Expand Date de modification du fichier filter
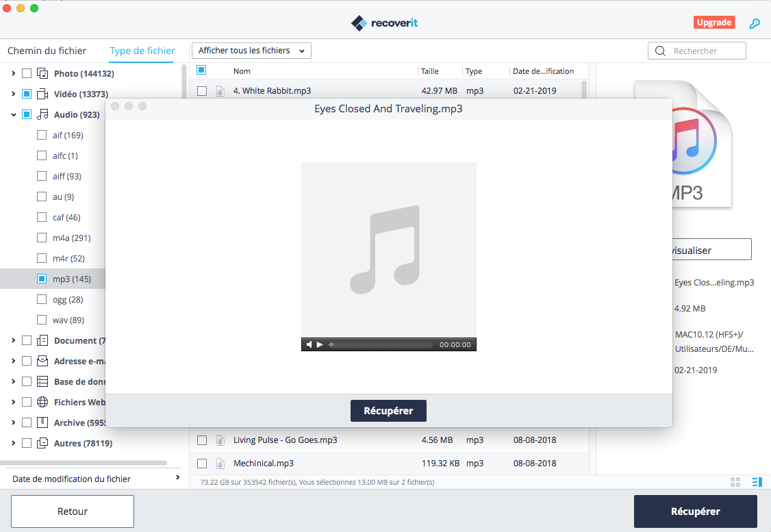Screen dimensions: 771x532 pyautogui.click(x=177, y=477)
